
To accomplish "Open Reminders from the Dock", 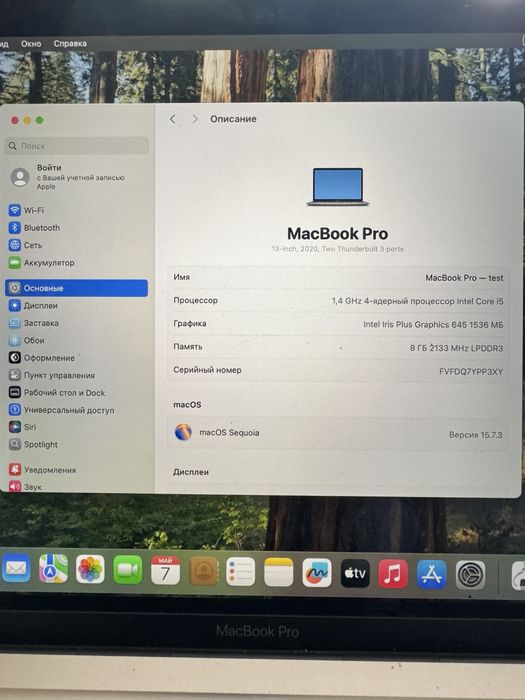I will 241,571.
